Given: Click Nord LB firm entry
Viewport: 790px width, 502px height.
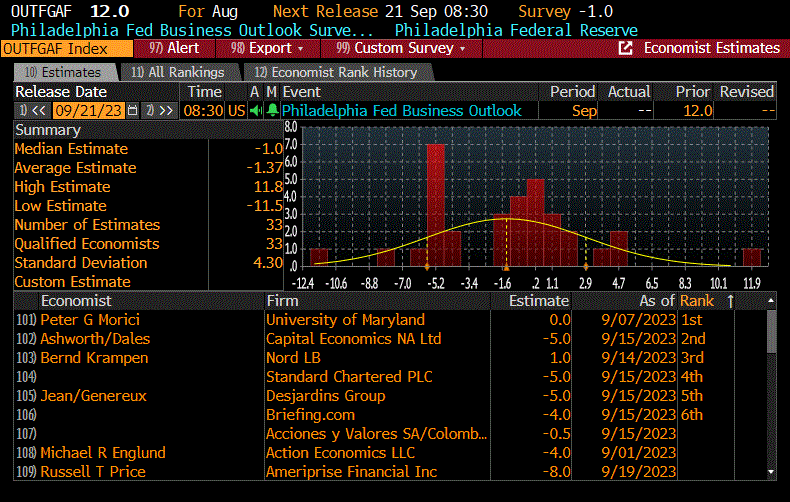Looking at the screenshot, I should pos(293,358).
